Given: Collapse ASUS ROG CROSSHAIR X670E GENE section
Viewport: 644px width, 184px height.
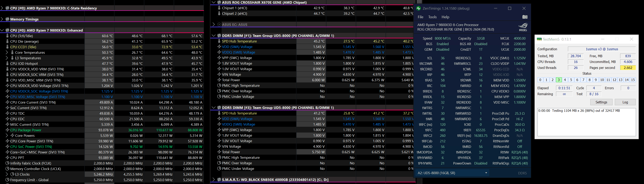Looking at the screenshot, I should coord(213,2).
